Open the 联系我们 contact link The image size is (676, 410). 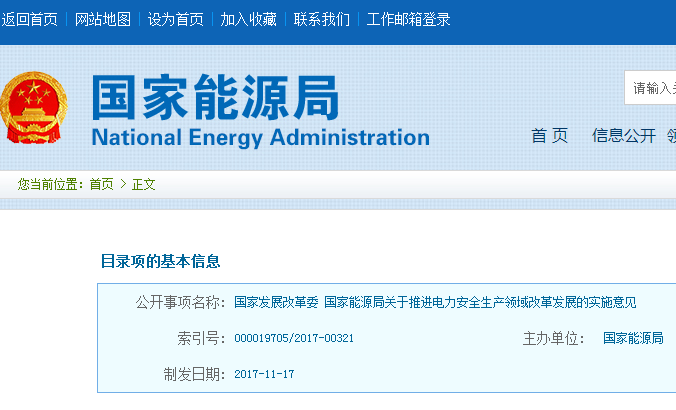click(x=322, y=19)
